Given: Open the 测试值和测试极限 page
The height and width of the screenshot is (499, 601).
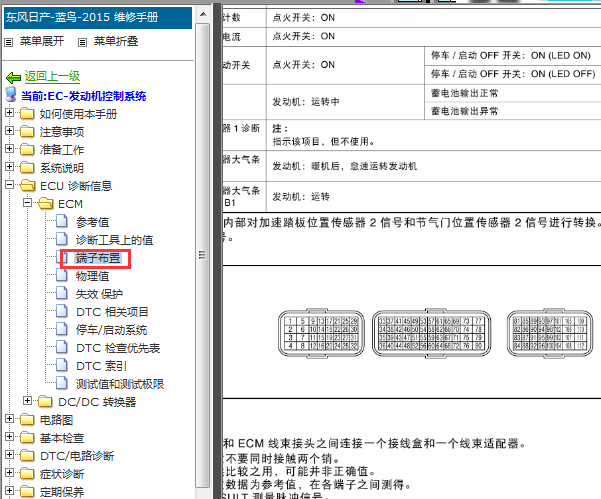Looking at the screenshot, I should [x=120, y=384].
